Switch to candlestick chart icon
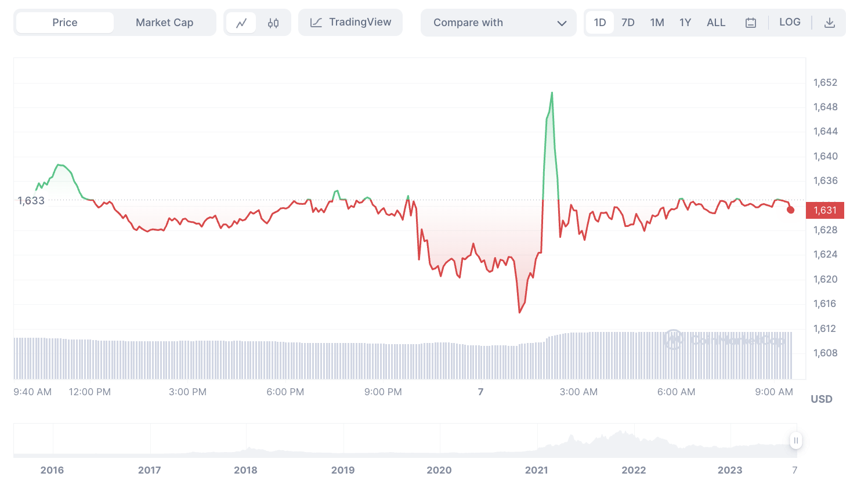 [273, 23]
